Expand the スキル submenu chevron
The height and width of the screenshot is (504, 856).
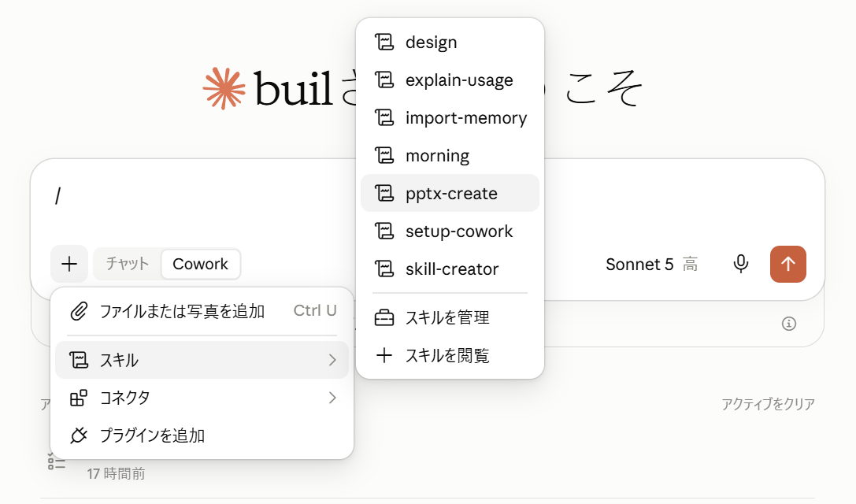point(332,360)
